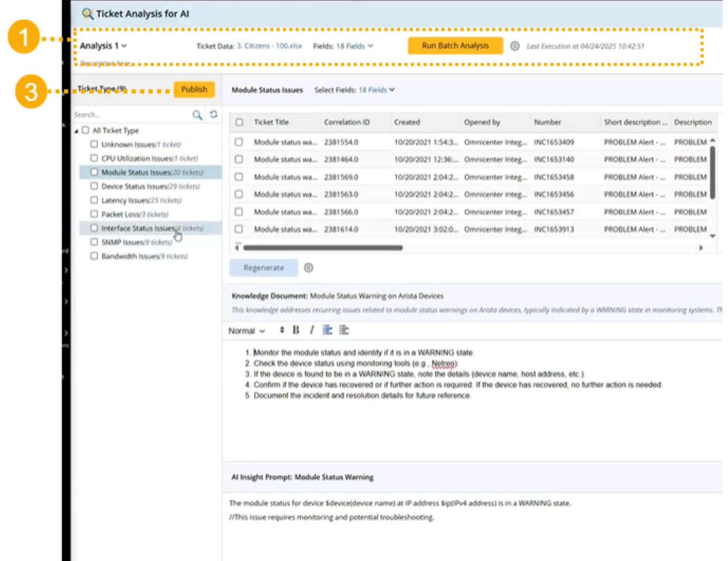Select Device Status Issues ticket type
This screenshot has width=728, height=561.
(x=150, y=186)
